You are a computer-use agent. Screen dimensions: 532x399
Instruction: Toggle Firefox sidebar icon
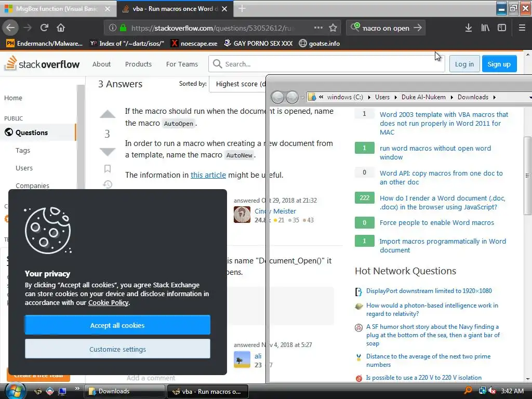tap(502, 28)
